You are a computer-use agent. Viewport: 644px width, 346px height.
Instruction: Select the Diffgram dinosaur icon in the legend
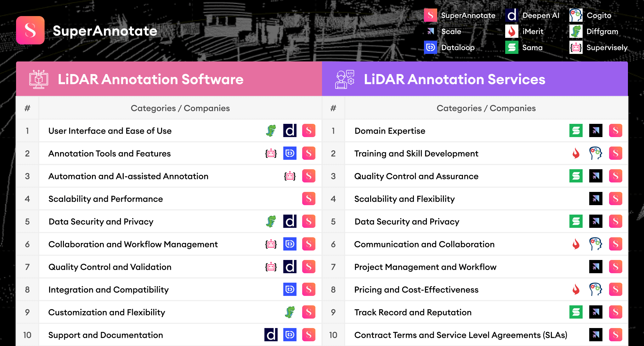pos(576,31)
